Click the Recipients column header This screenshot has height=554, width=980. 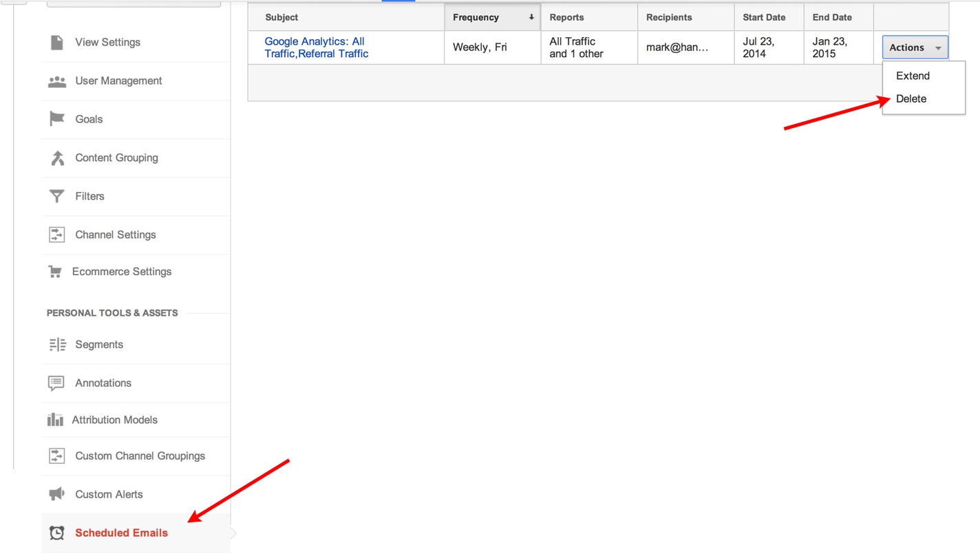pyautogui.click(x=669, y=17)
